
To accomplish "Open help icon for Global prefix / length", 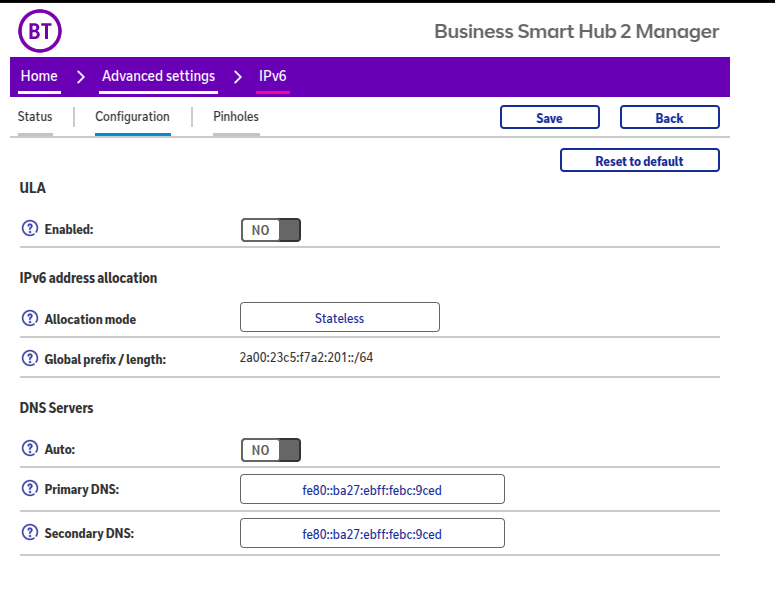I will click(x=30, y=358).
